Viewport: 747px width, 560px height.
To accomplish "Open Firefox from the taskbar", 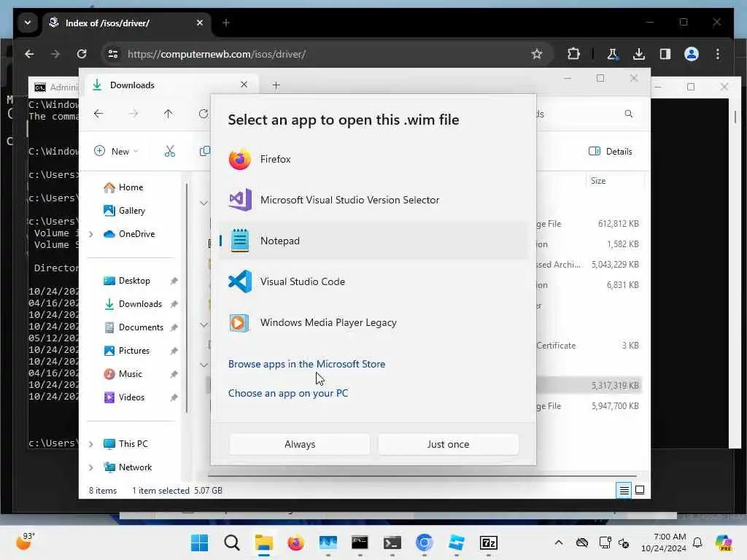I will pyautogui.click(x=295, y=542).
